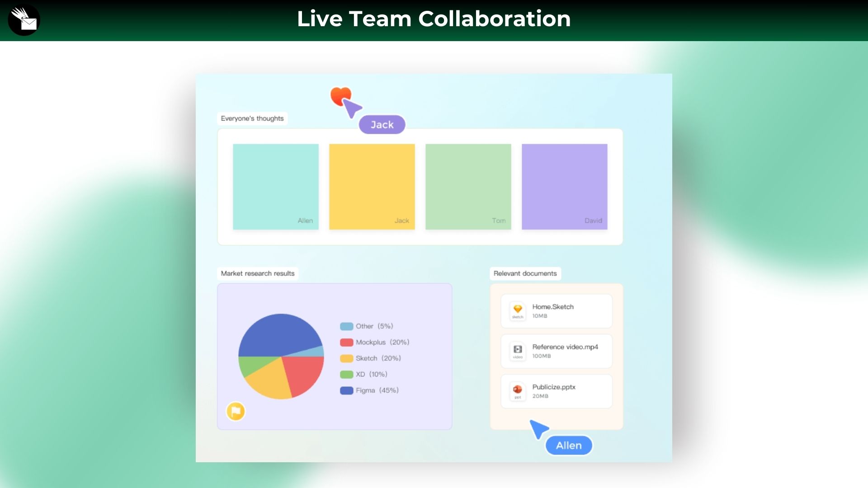Screen dimensions: 868x488
Task: Click the Sketch diamond file icon
Action: (518, 310)
